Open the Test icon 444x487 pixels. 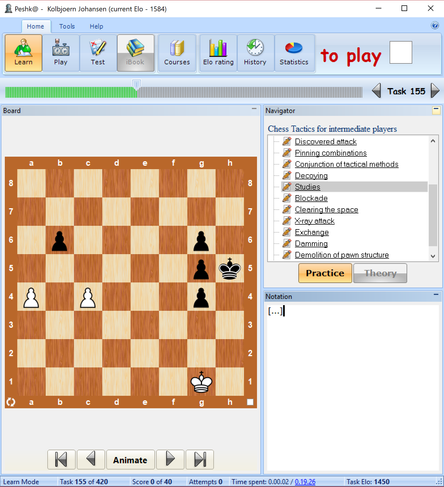pos(98,53)
